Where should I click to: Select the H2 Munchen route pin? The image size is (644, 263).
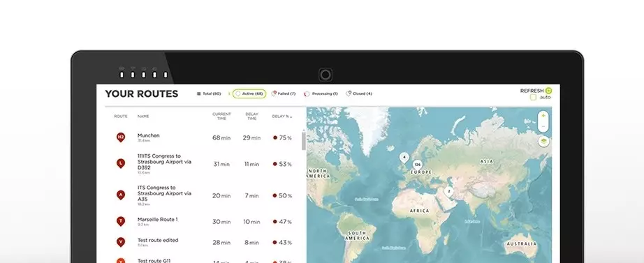(120, 137)
